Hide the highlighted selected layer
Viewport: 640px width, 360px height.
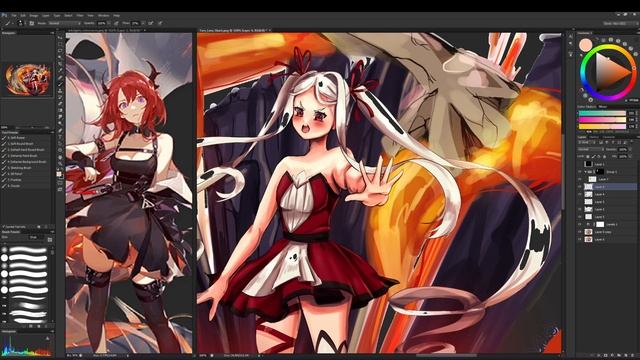[580, 187]
